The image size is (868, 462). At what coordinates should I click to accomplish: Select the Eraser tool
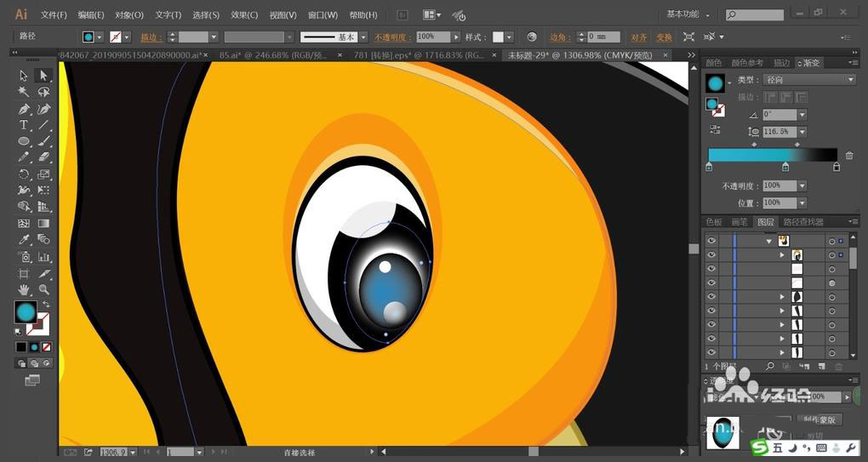[x=43, y=157]
